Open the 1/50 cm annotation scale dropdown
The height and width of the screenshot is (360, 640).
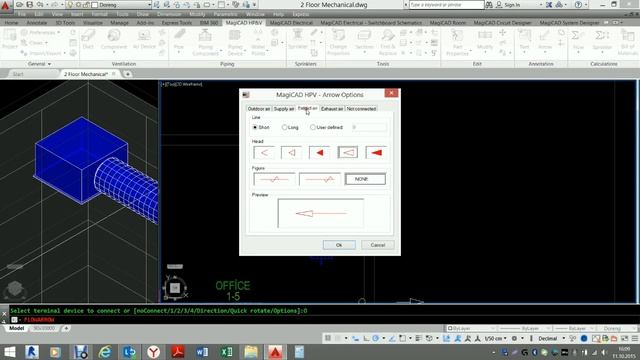(496, 338)
